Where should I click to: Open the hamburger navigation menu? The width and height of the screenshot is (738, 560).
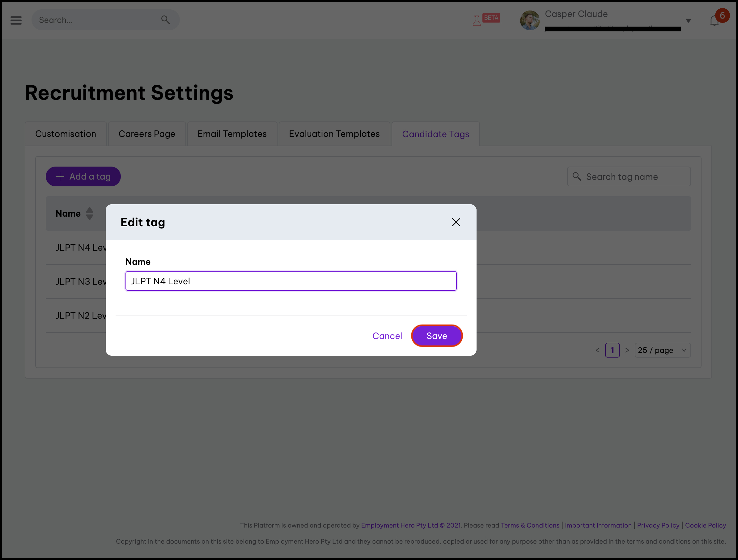point(16,20)
